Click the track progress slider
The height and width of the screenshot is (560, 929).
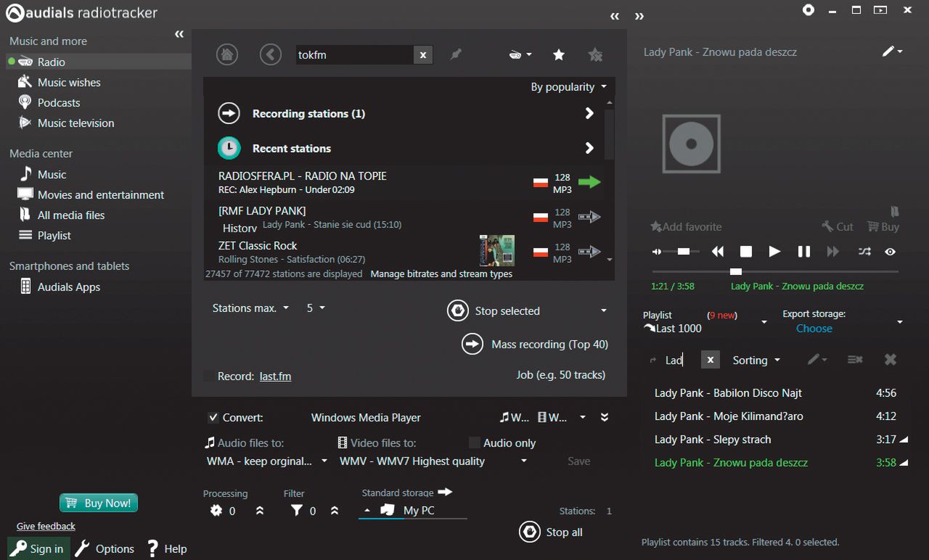(x=775, y=271)
